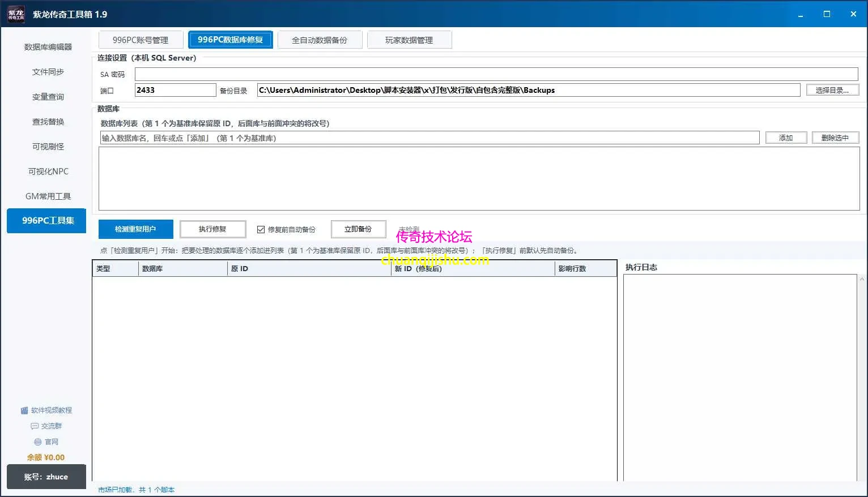Click the SA 密码 input field
The width and height of the screenshot is (868, 497).
(x=496, y=74)
